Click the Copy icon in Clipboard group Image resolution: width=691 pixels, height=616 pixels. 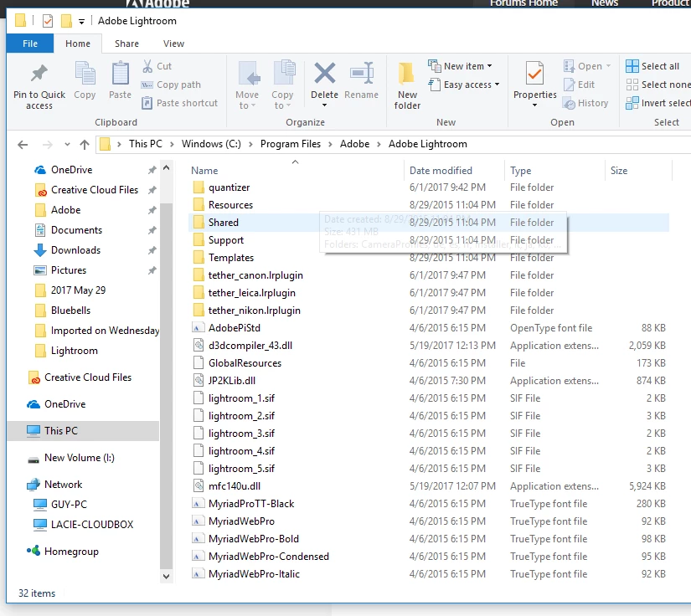click(85, 73)
